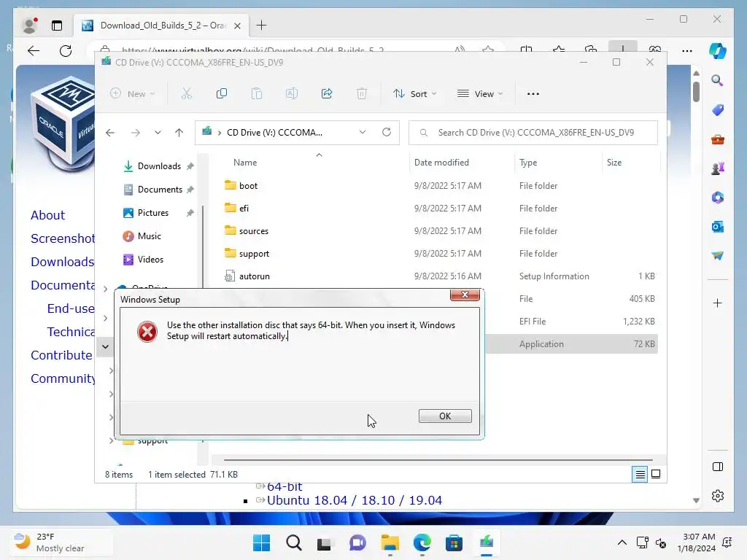Open a new Edge tab
This screenshot has height=560, width=747.
[x=262, y=26]
